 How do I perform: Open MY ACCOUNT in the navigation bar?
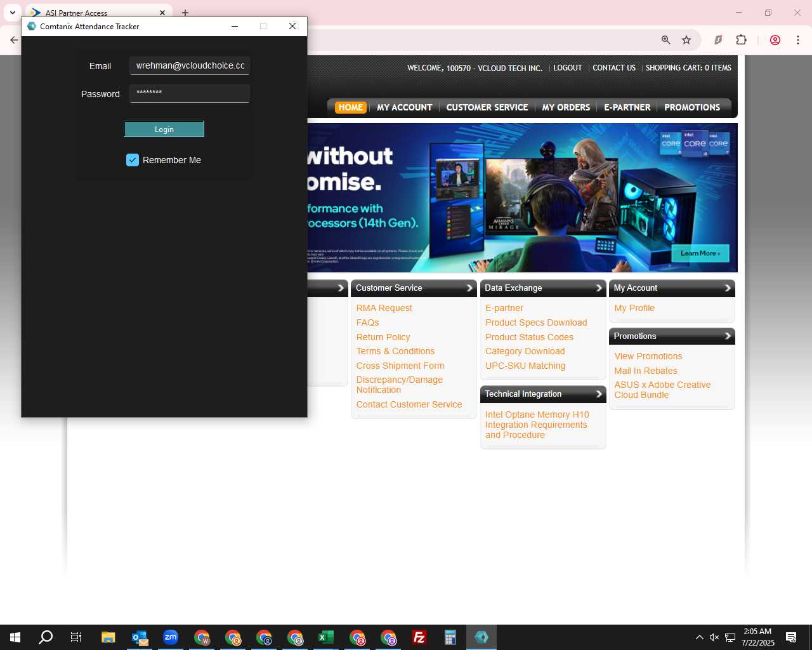(x=405, y=107)
